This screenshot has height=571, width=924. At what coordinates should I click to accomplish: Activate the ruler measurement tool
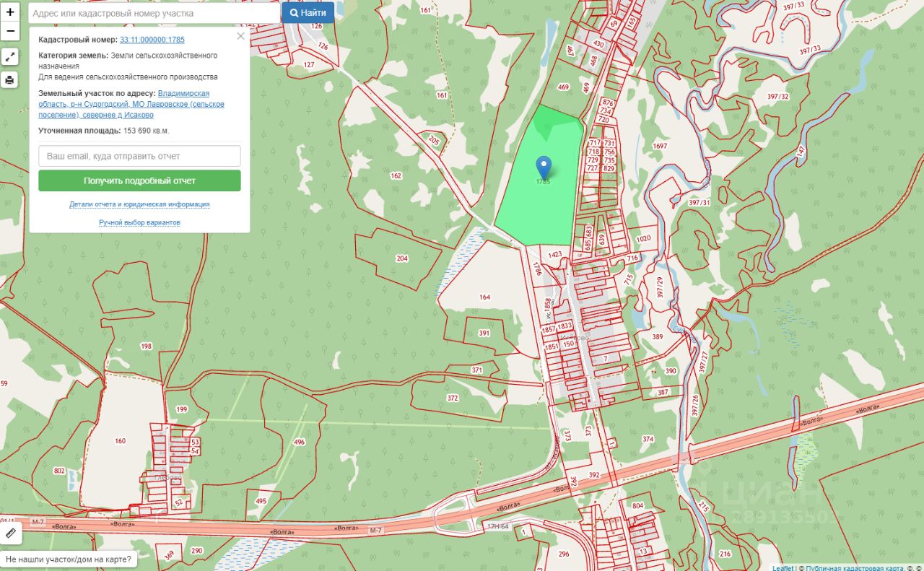[11, 533]
